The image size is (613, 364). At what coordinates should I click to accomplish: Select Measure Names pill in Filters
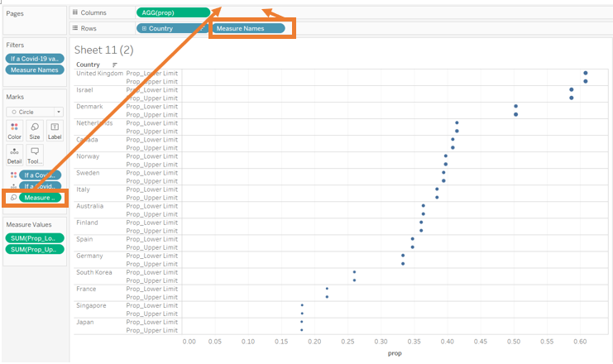tap(35, 70)
